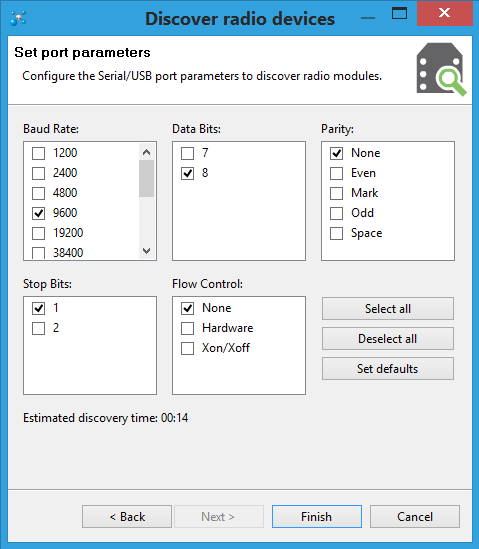
Task: Select the 2 stop bits checkbox
Action: (39, 328)
